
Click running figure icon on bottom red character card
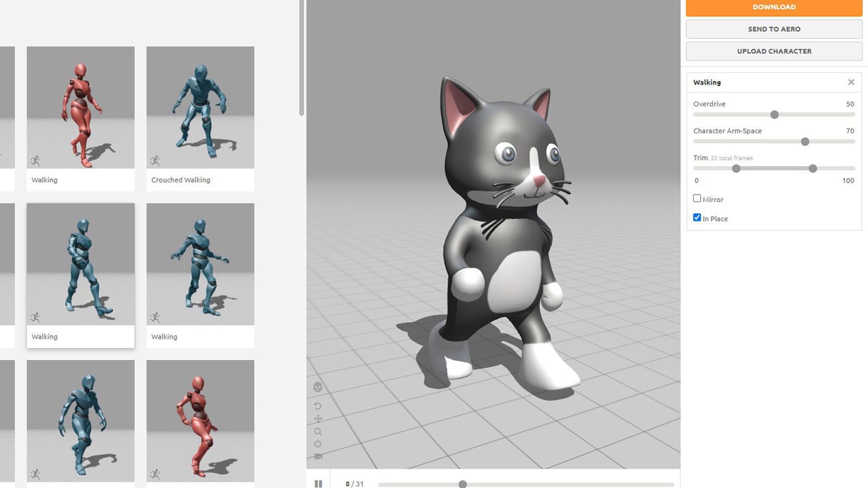tap(155, 474)
